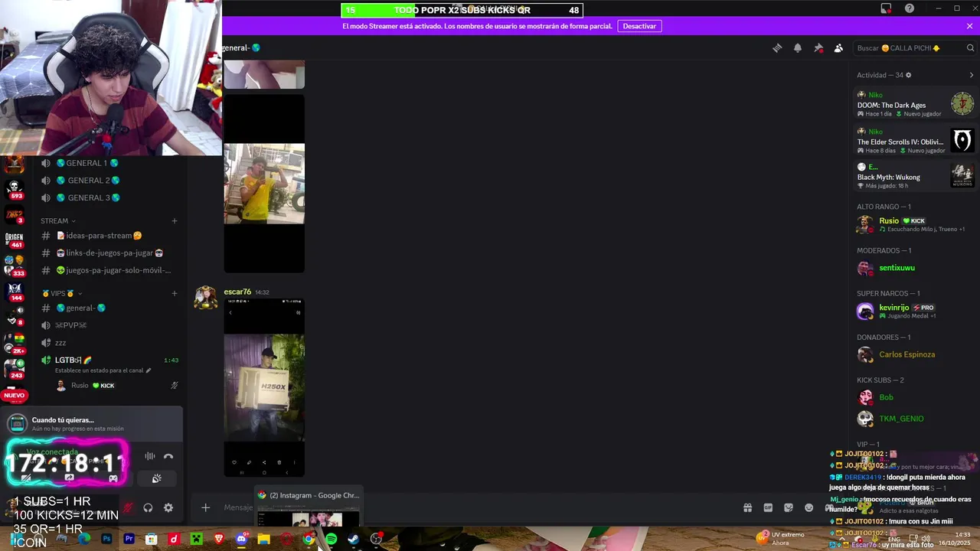Toggle deafen headphones icon
The height and width of the screenshot is (551, 980).
tap(148, 507)
